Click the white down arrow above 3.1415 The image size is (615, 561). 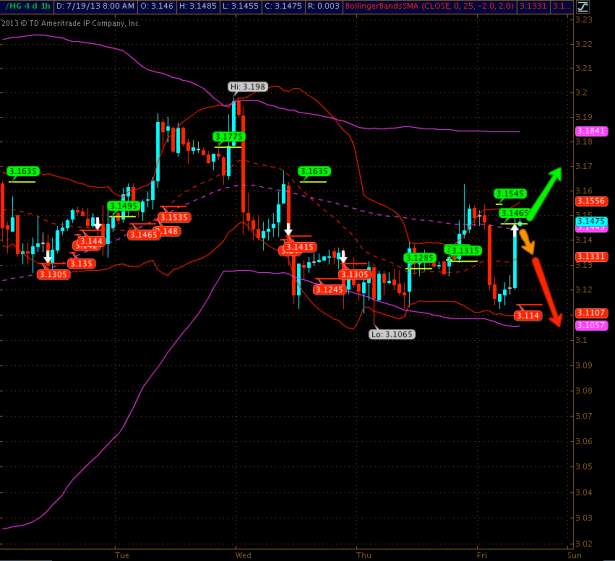tap(288, 232)
